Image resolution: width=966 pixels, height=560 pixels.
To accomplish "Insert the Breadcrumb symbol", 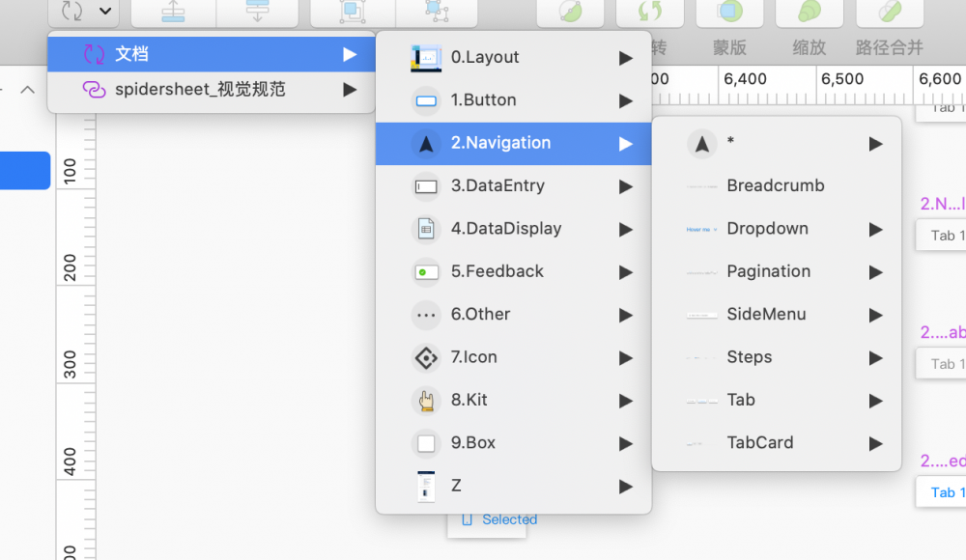I will coord(777,186).
